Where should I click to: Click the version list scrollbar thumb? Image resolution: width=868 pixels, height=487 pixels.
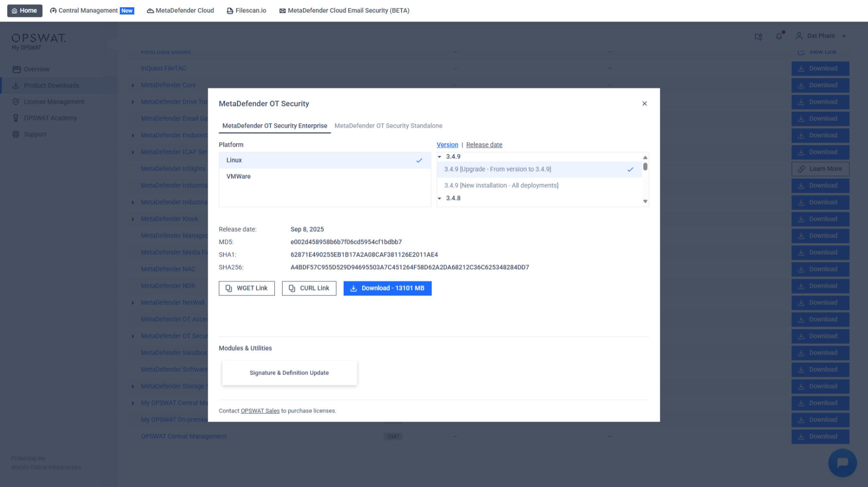point(645,166)
